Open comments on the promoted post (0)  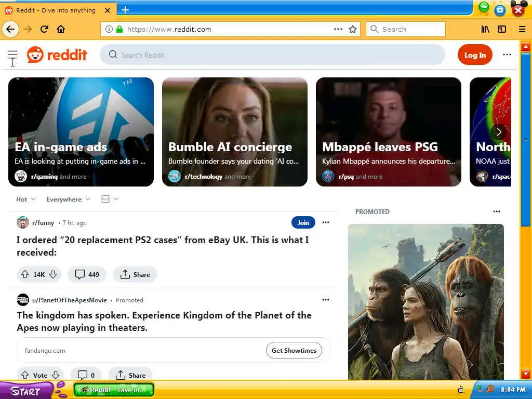click(86, 375)
